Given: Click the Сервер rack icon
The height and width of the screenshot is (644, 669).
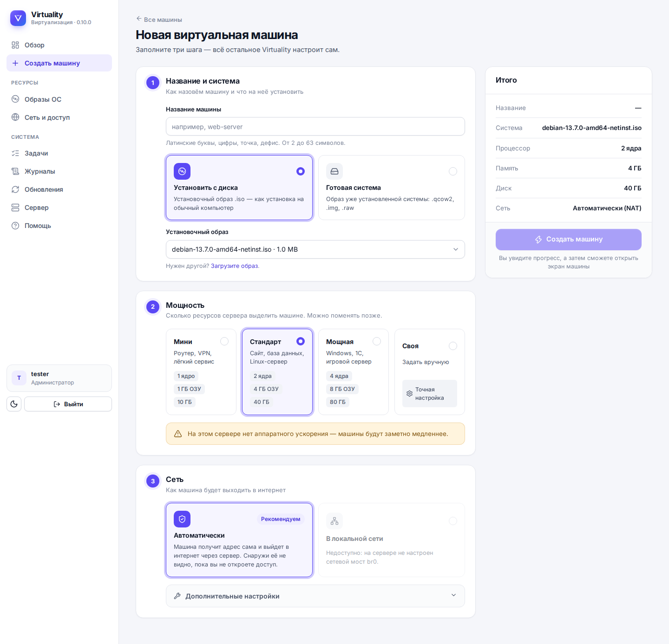Looking at the screenshot, I should click(x=15, y=208).
